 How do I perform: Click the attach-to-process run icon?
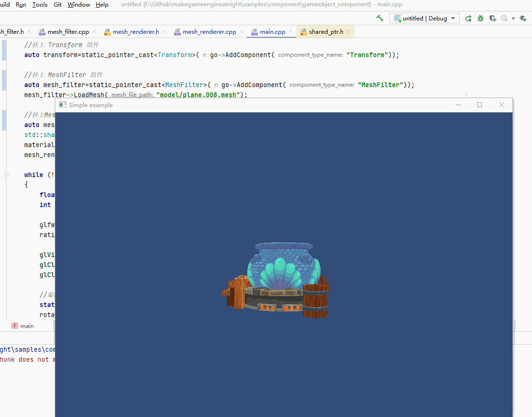click(523, 18)
